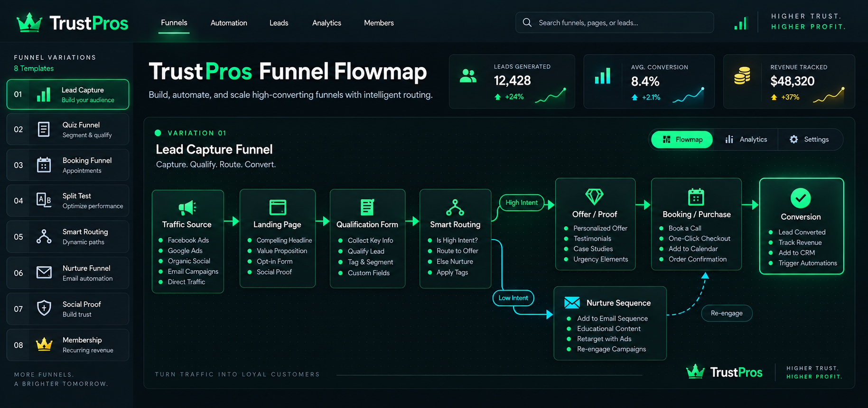Viewport: 868px width, 408px height.
Task: Click the A/B icon of Split Test template
Action: (x=44, y=200)
